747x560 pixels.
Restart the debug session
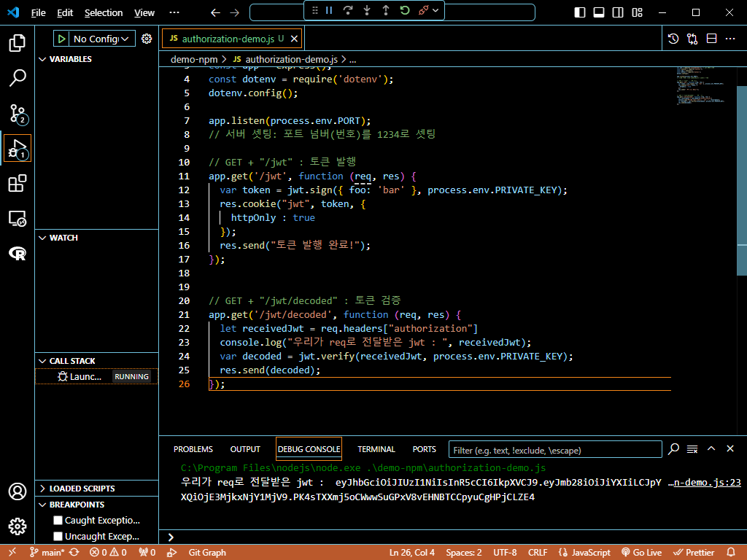404,10
